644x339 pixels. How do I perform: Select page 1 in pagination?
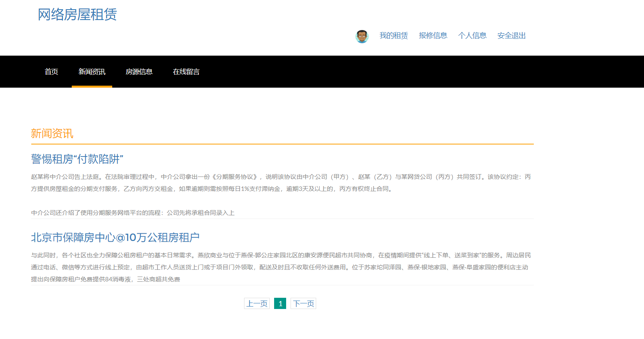280,303
